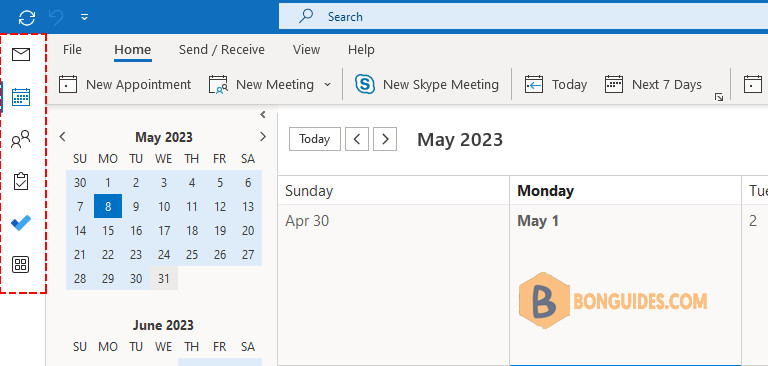This screenshot has height=366, width=768.
Task: Select May 20 in the mini calendar
Action: coord(248,230)
